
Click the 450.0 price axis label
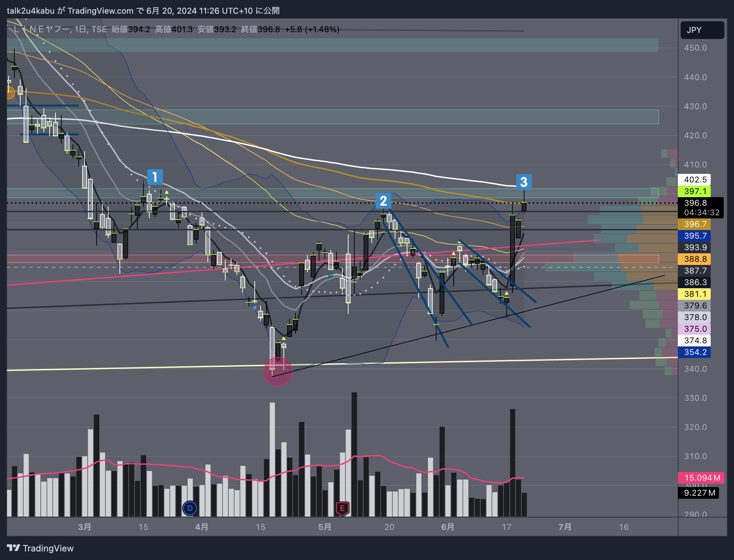(x=695, y=48)
